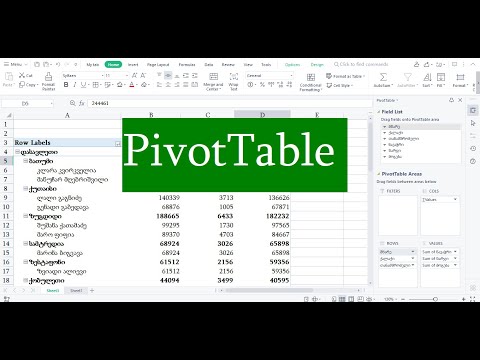Close the PivotTable side panel

460,100
